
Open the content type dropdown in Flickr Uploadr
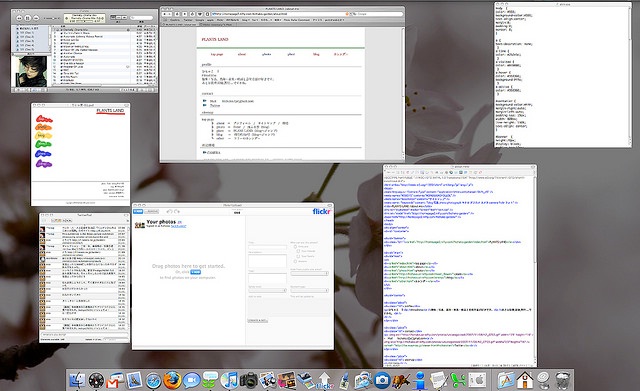pyautogui.click(x=309, y=290)
